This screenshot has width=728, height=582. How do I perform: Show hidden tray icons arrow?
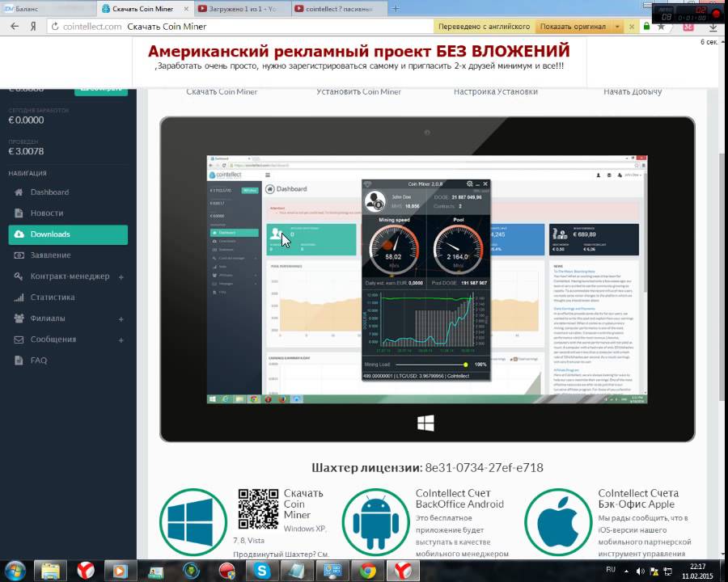pos(626,571)
